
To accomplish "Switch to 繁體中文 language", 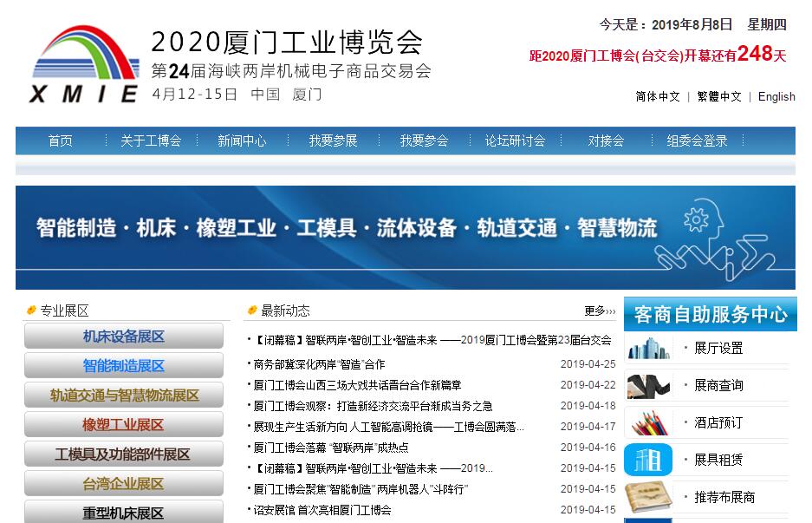I will pos(718,96).
